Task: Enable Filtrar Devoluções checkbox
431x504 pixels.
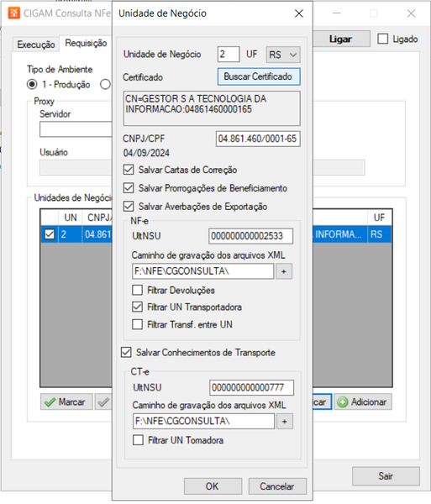Action: click(x=137, y=290)
